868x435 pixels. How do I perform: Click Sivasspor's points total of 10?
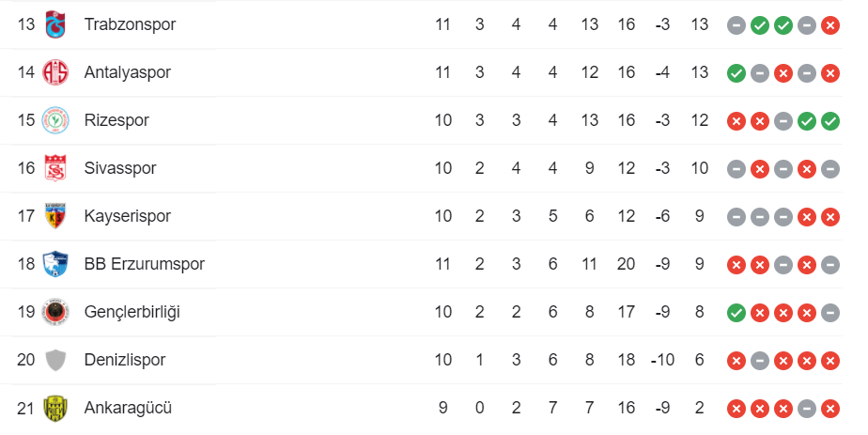pyautogui.click(x=699, y=168)
